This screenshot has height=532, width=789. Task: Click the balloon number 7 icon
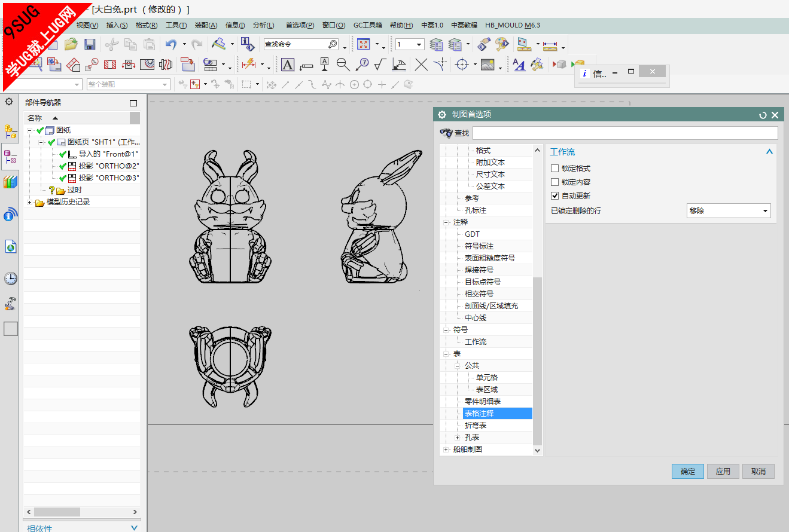tap(362, 65)
